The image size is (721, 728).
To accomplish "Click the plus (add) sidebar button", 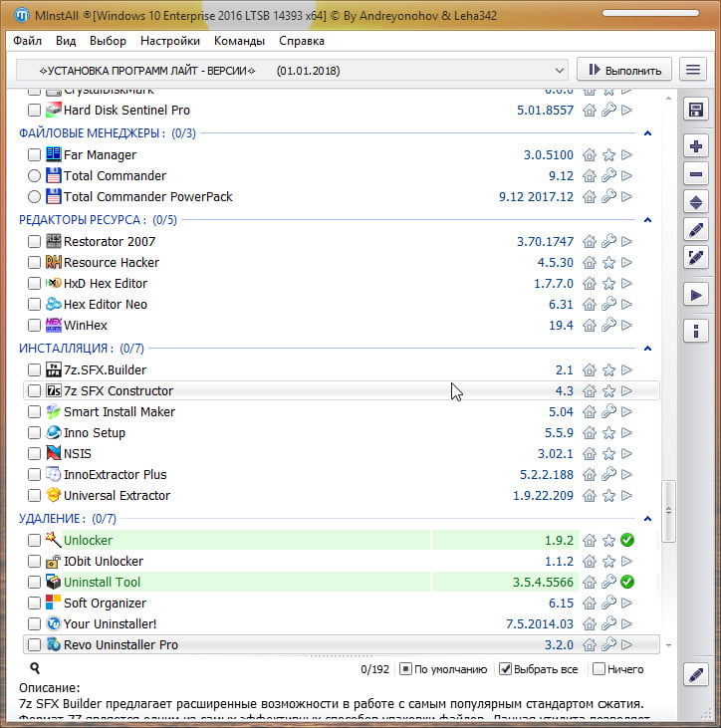I will 696,146.
